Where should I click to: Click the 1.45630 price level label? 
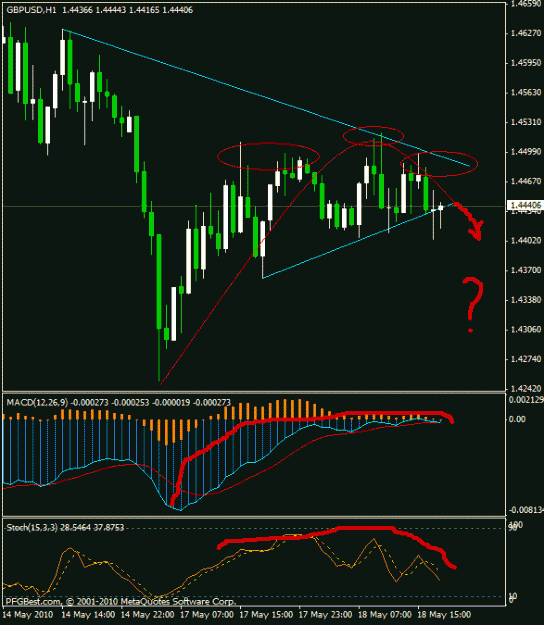pyautogui.click(x=526, y=92)
